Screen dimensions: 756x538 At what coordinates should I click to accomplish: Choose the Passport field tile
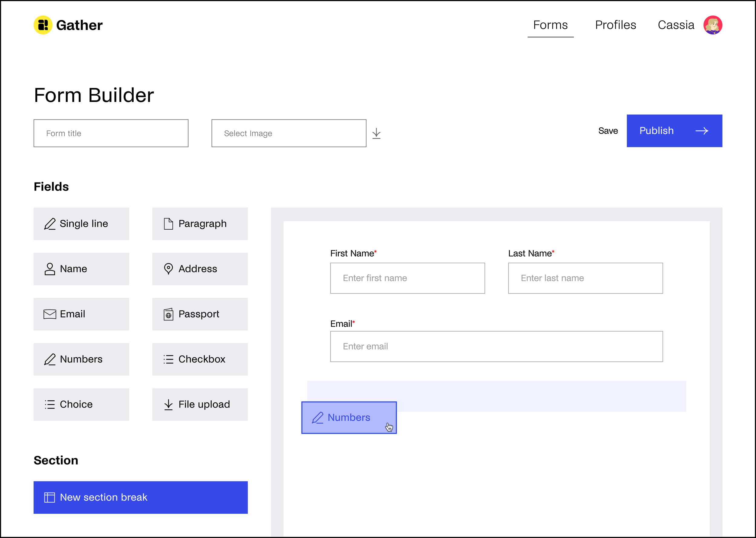(x=200, y=314)
